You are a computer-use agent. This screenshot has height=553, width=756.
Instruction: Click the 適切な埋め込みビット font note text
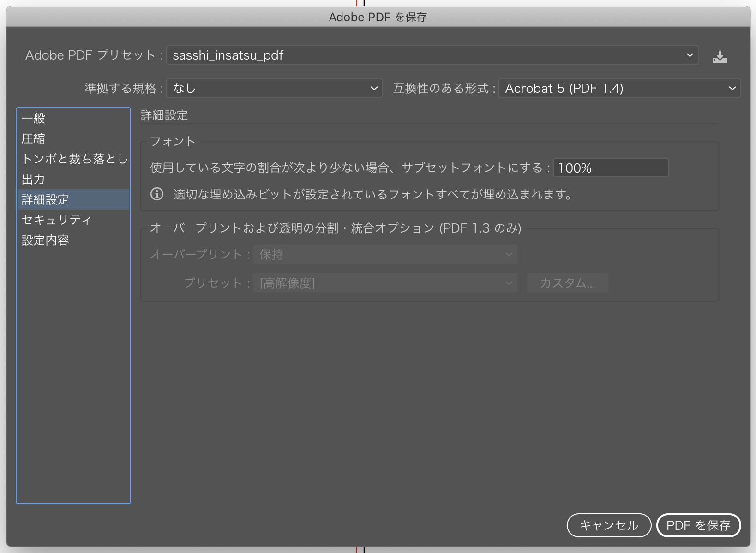pyautogui.click(x=373, y=194)
